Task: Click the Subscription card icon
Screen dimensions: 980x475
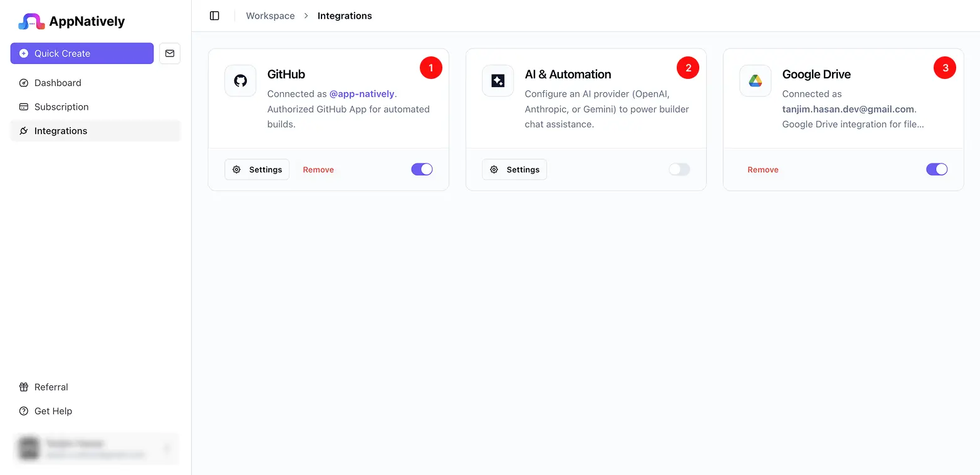Action: 24,107
